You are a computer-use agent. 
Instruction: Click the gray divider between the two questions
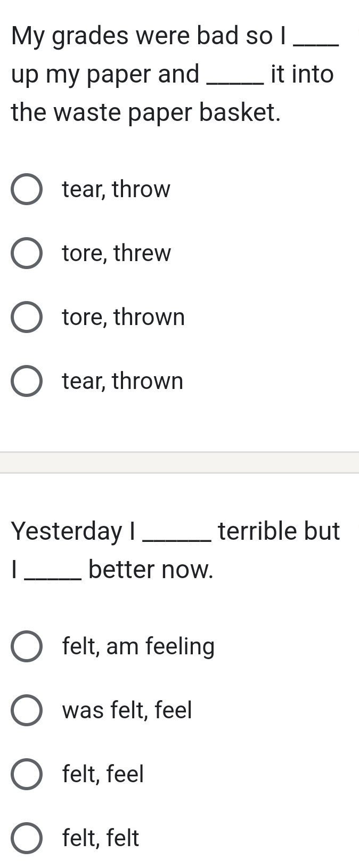click(x=179, y=463)
